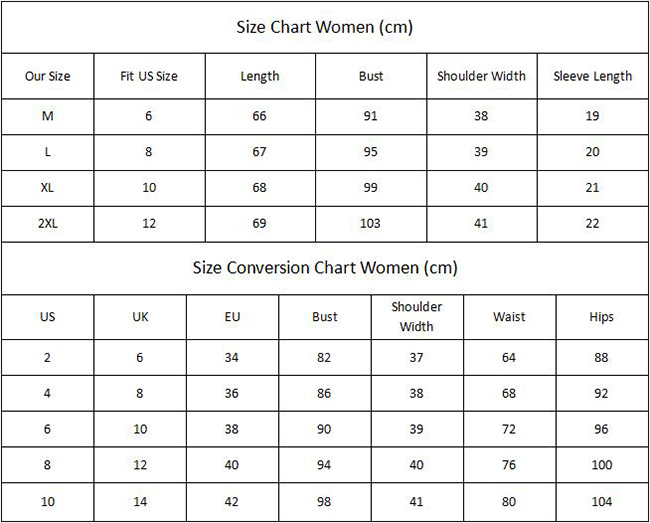Click the length value 66 cell
650x523 pixels.
(x=260, y=116)
